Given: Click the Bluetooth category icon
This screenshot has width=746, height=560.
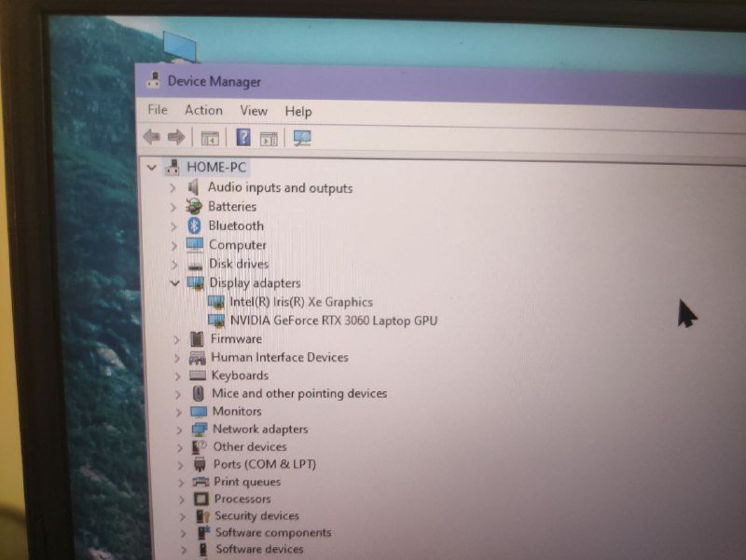Looking at the screenshot, I should [194, 225].
